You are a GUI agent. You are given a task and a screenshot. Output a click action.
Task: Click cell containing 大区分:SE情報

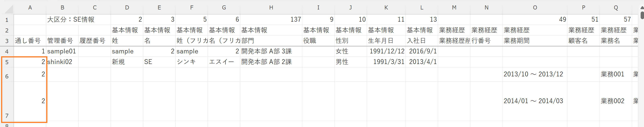[x=71, y=20]
